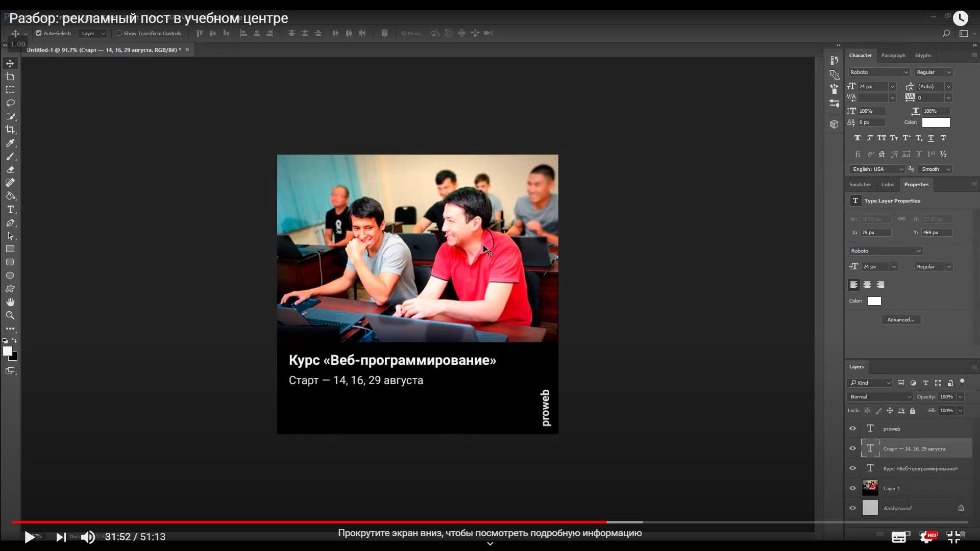Select the Brush tool
The height and width of the screenshot is (551, 980).
(10, 157)
